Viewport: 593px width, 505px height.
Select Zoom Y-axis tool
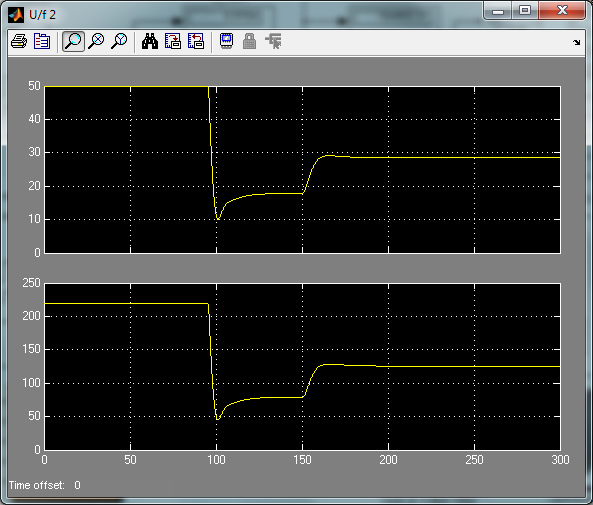pos(119,41)
